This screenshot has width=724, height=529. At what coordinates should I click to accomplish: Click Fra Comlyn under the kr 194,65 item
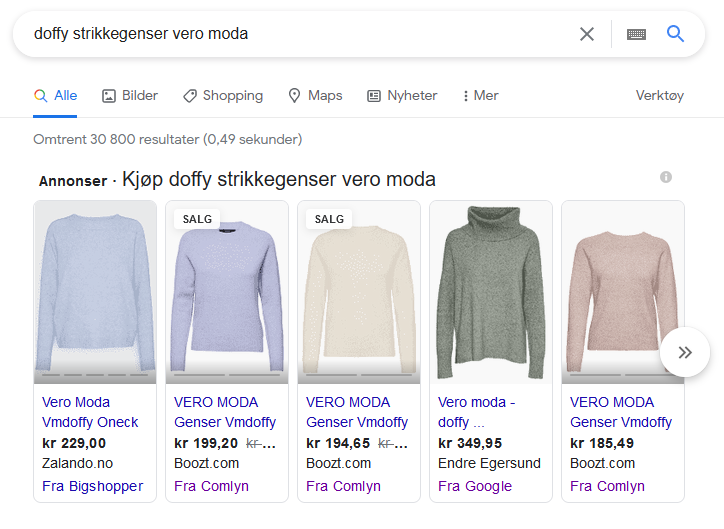click(x=344, y=486)
